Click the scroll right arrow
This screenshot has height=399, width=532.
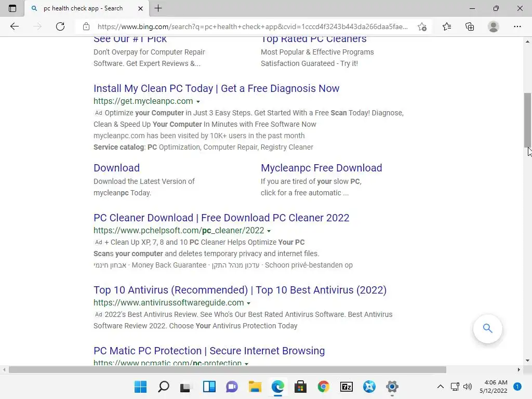point(519,370)
